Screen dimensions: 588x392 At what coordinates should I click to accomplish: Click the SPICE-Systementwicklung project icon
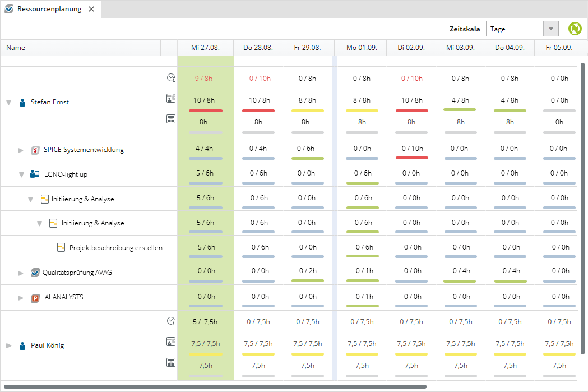(35, 150)
